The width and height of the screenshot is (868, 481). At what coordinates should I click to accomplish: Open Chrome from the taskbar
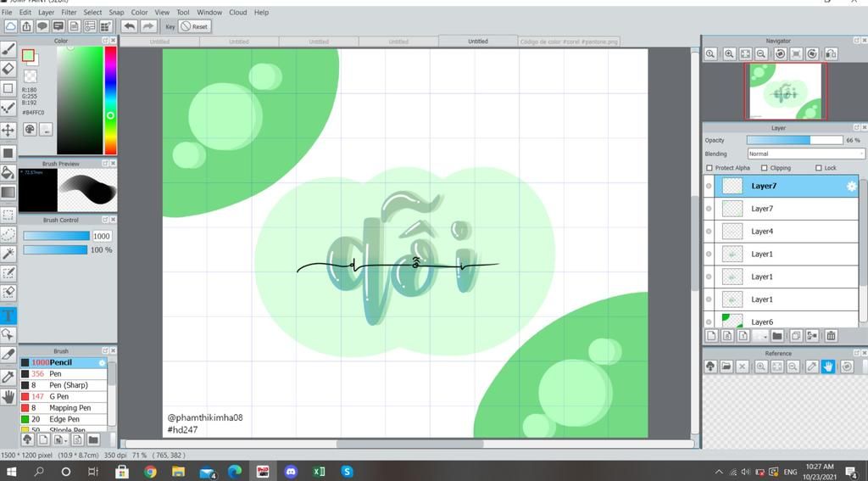(150, 472)
